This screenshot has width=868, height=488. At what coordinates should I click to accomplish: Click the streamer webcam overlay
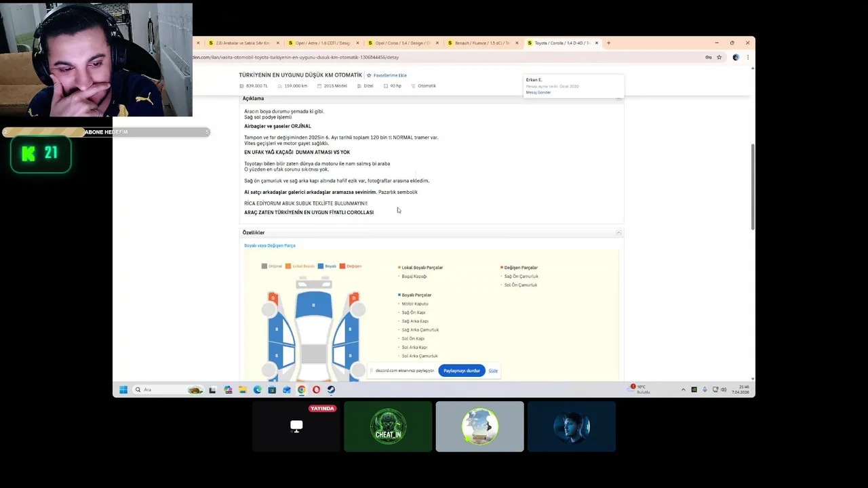click(x=96, y=60)
